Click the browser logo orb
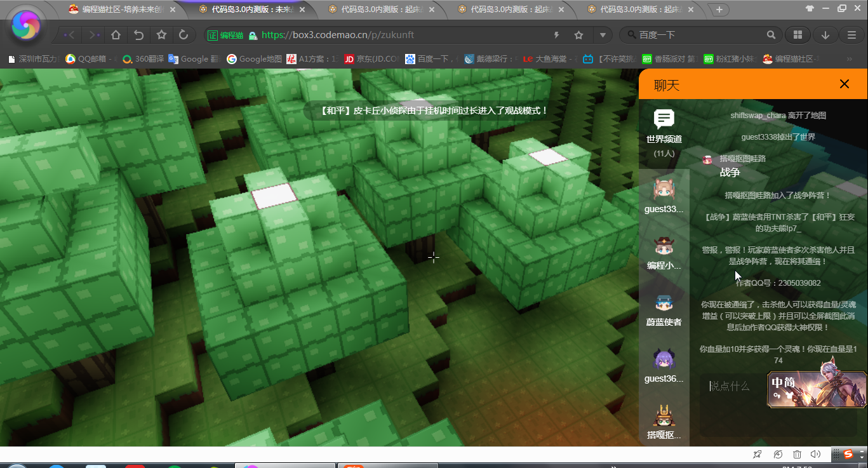Screen dimensions: 868x468 click(x=26, y=25)
